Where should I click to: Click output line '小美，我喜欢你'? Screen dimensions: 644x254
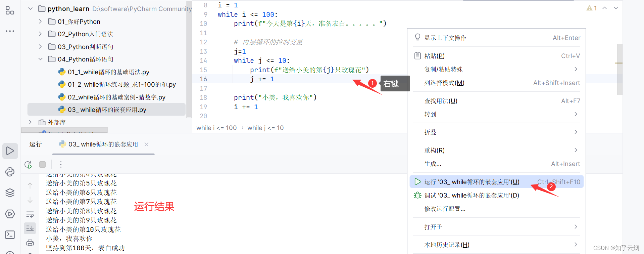click(69, 239)
